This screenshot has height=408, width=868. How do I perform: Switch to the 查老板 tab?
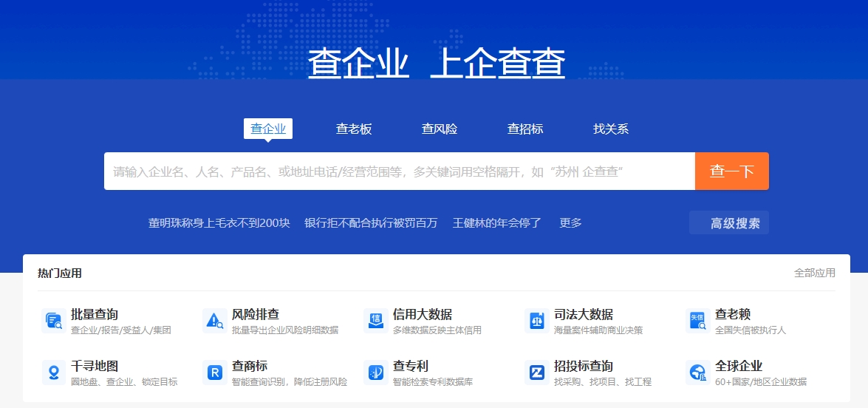(x=354, y=129)
